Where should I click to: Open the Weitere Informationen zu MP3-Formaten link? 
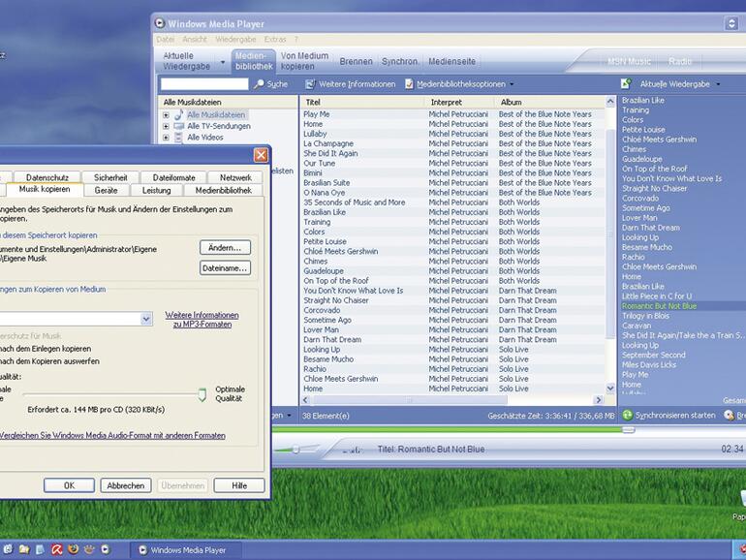(x=202, y=320)
